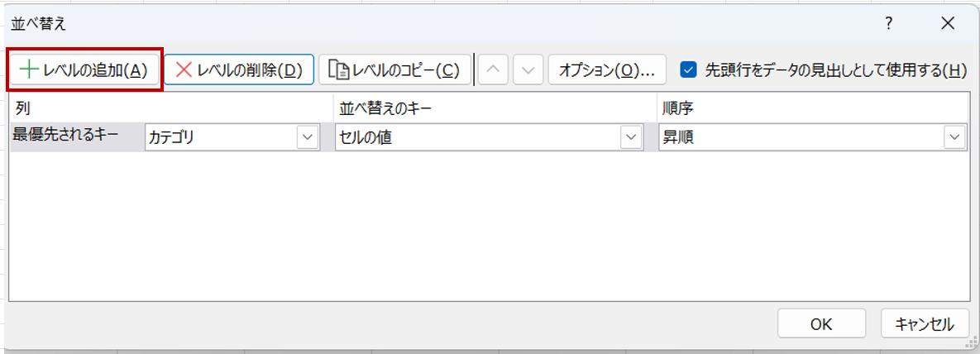This screenshot has height=354, width=980.
Task: Cancel the dialog with キャンセル
Action: pyautogui.click(x=924, y=323)
